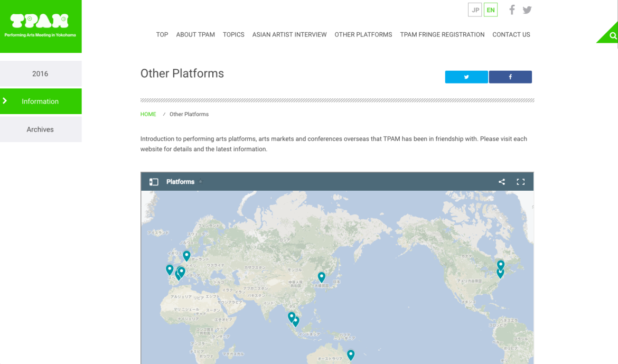Switch language to EN
Viewport: 618px width, 364px height.
[491, 10]
